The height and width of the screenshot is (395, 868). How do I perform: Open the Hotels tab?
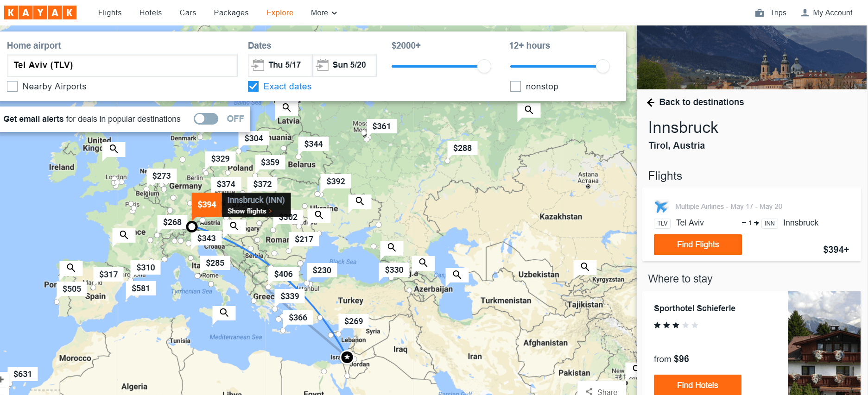[x=151, y=13]
